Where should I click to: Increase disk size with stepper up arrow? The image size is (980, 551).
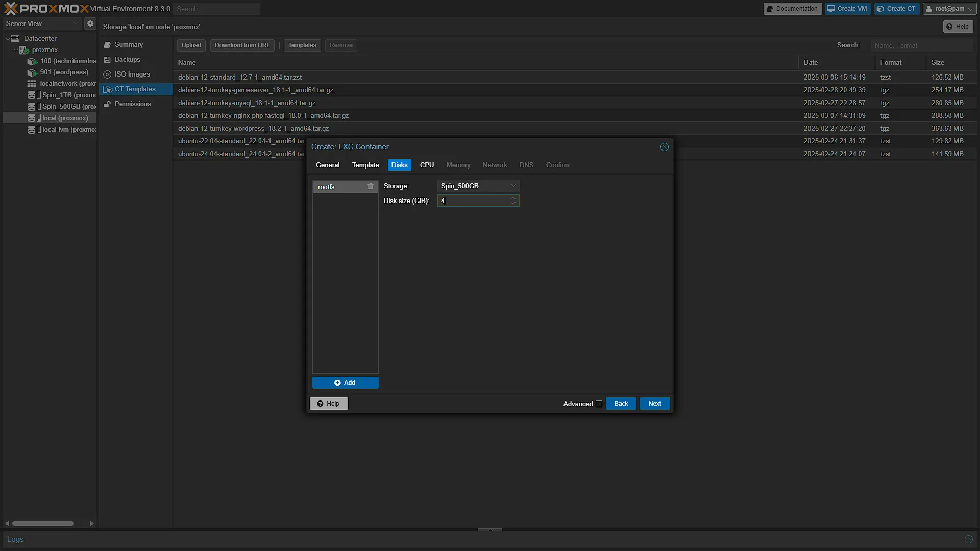point(513,198)
